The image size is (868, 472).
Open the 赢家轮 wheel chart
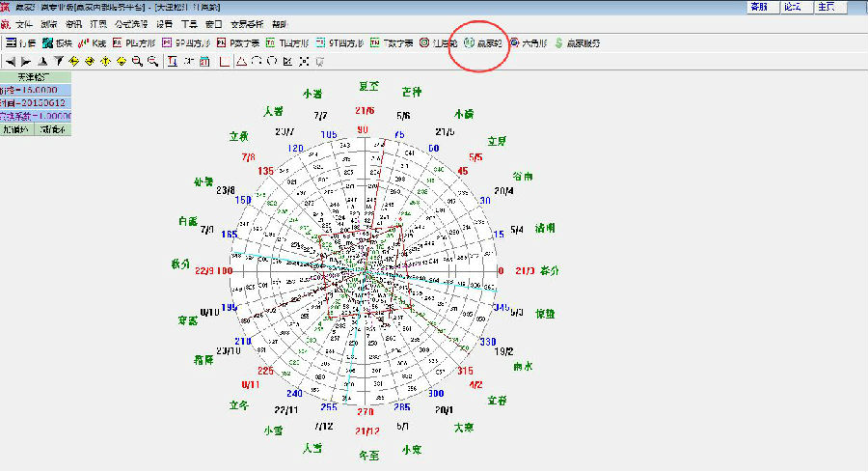pos(483,42)
